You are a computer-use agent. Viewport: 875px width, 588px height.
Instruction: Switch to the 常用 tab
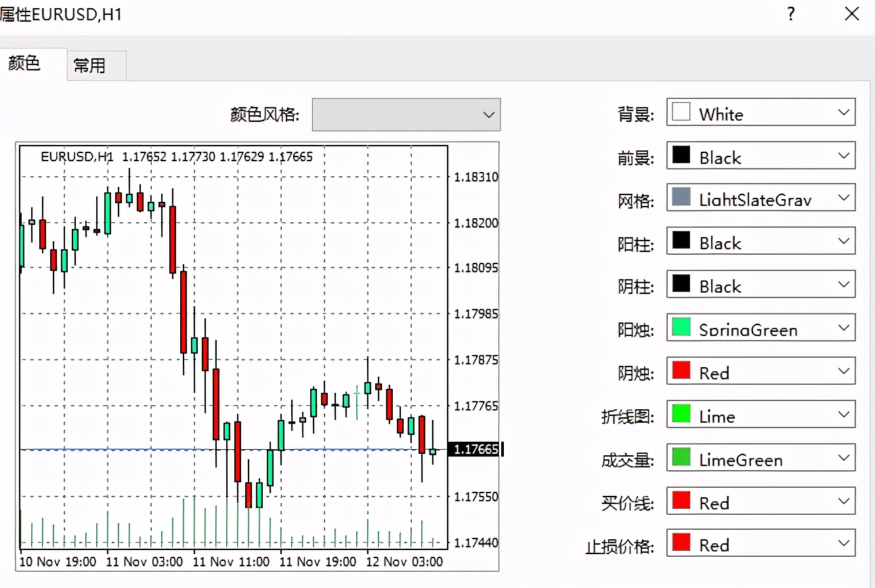pyautogui.click(x=95, y=65)
